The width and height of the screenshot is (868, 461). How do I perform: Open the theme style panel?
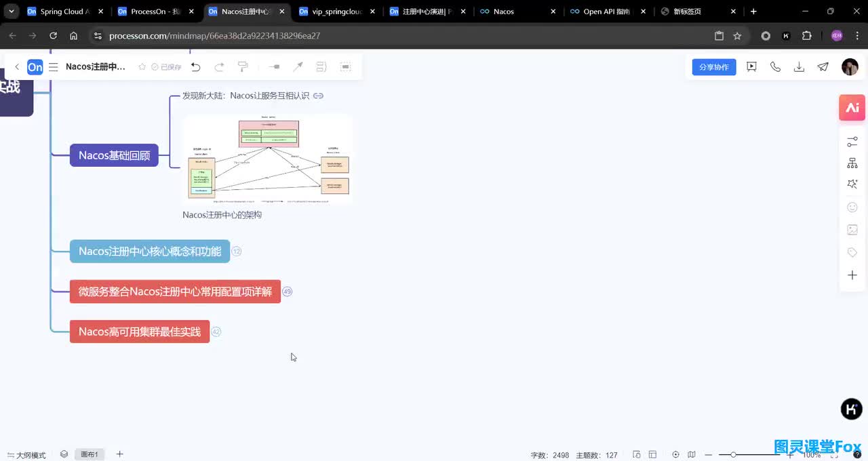pos(852,184)
